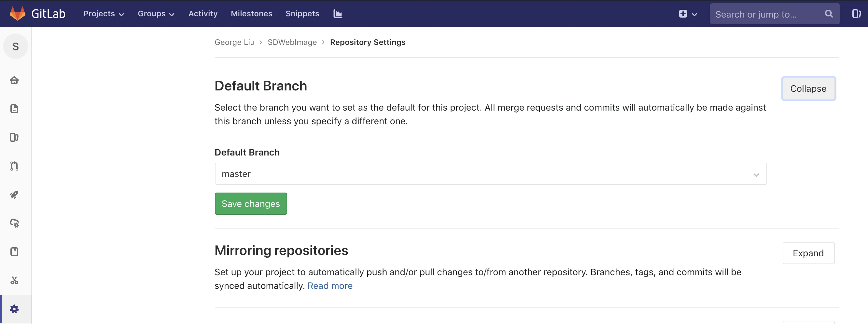Save changes for the default branch
Screen dimensions: 868x324
[250, 203]
